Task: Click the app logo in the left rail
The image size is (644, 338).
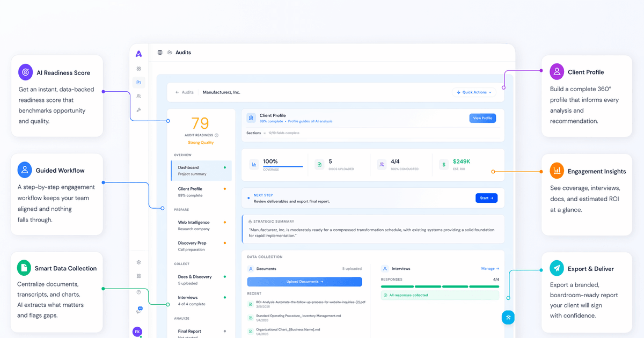Action: 138,53
